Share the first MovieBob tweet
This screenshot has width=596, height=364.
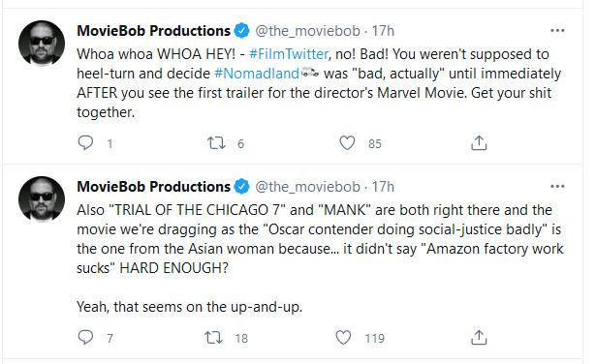[479, 143]
